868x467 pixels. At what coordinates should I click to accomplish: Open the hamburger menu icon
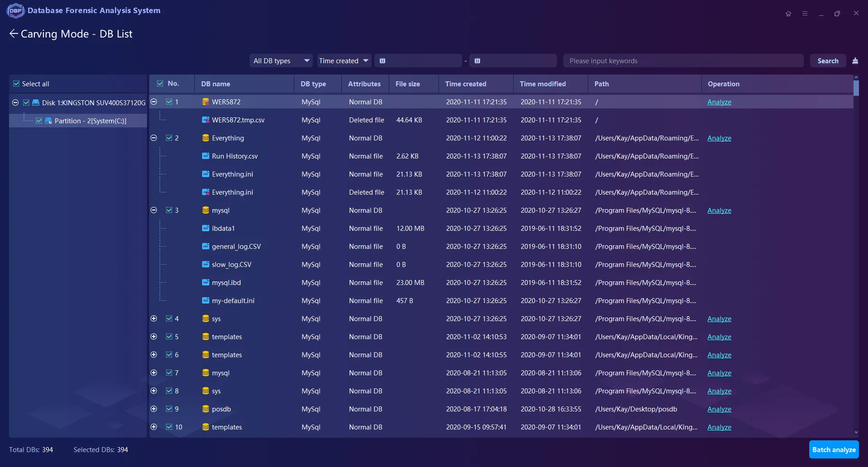805,14
